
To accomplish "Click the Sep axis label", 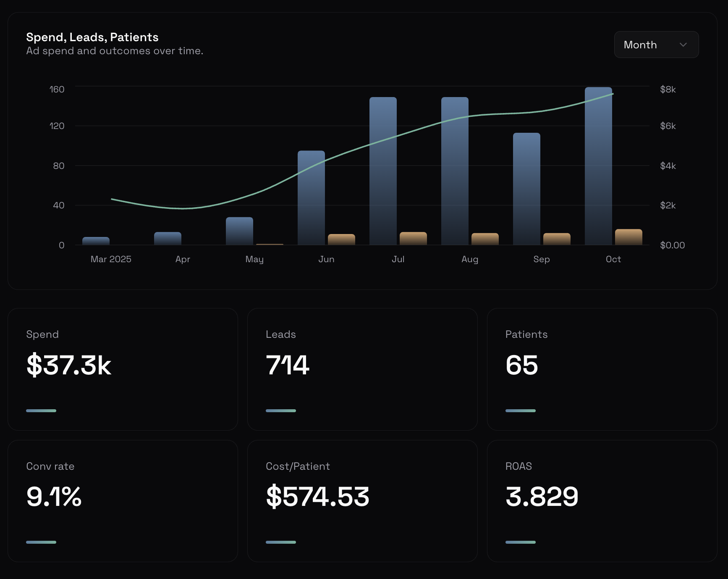I will coord(542,259).
